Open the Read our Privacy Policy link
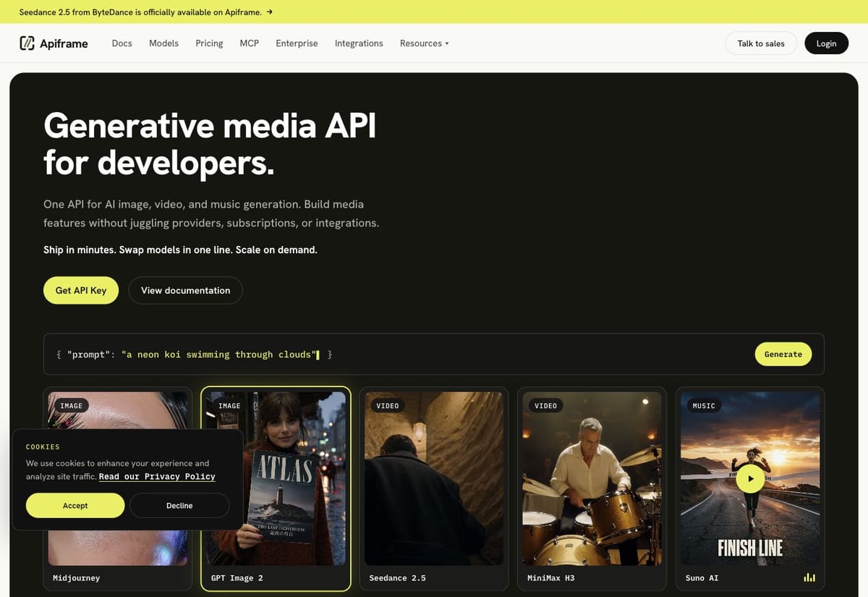 click(x=157, y=476)
